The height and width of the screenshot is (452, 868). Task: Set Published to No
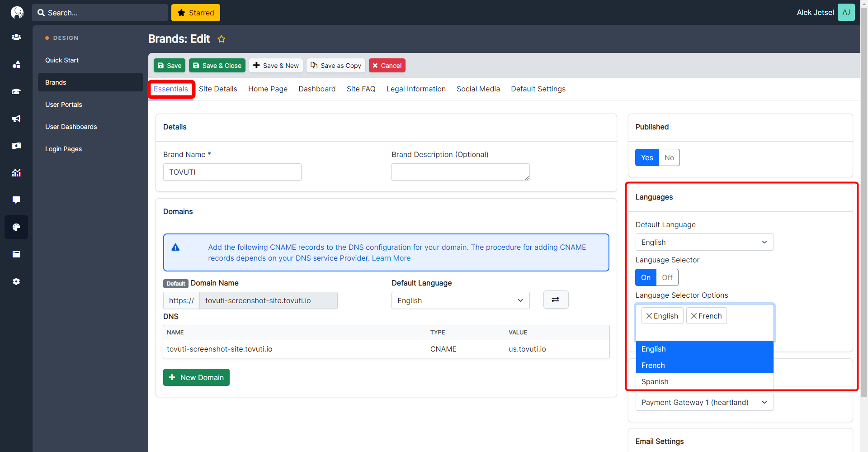tap(669, 157)
